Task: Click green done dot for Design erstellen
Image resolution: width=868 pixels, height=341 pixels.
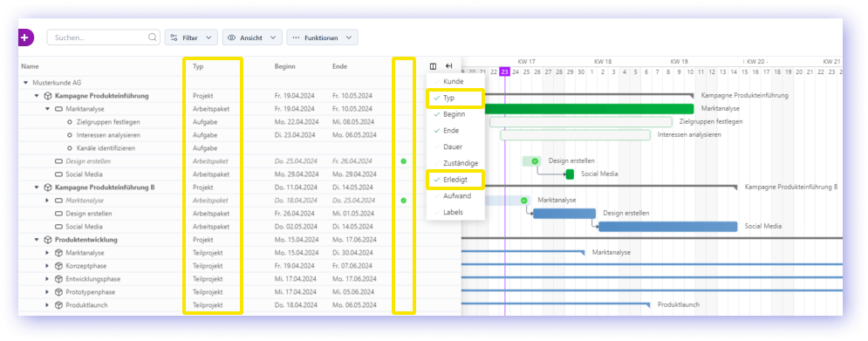Action: pos(404,161)
